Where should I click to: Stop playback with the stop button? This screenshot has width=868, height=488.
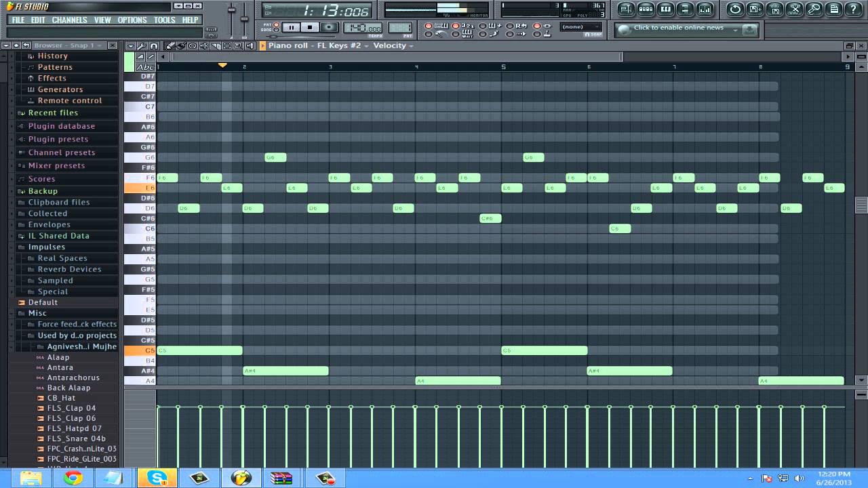click(310, 28)
